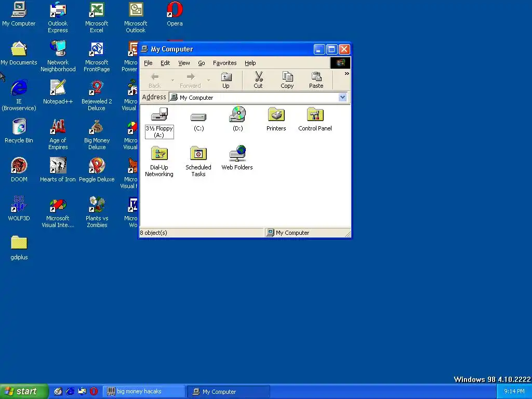Maximize the My Computer window
The height and width of the screenshot is (399, 532).
(x=331, y=49)
